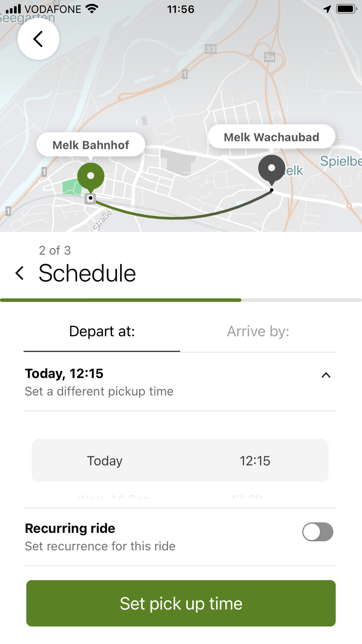
Task: Tap the curved route line on the map
Action: [x=174, y=218]
